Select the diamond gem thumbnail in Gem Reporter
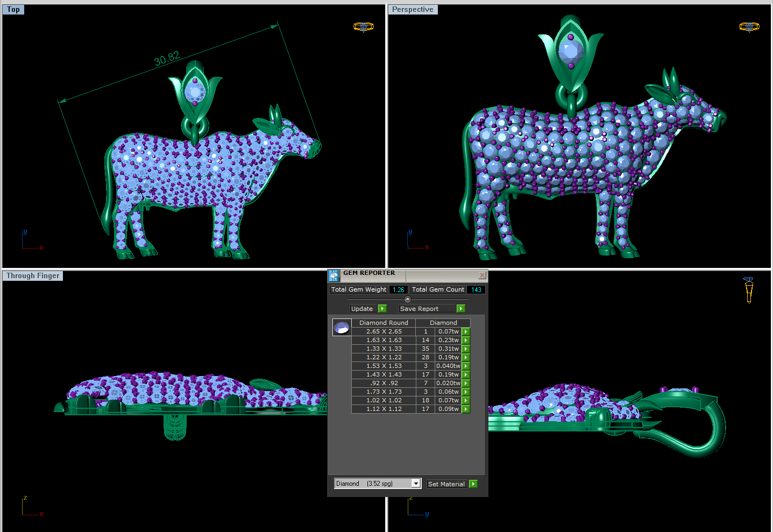 coord(342,327)
